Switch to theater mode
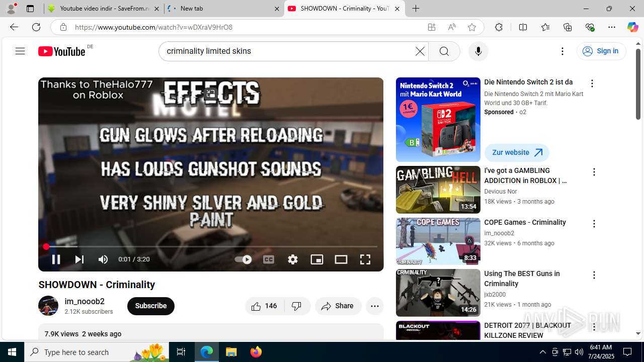Image resolution: width=644 pixels, height=362 pixels. coord(341,259)
